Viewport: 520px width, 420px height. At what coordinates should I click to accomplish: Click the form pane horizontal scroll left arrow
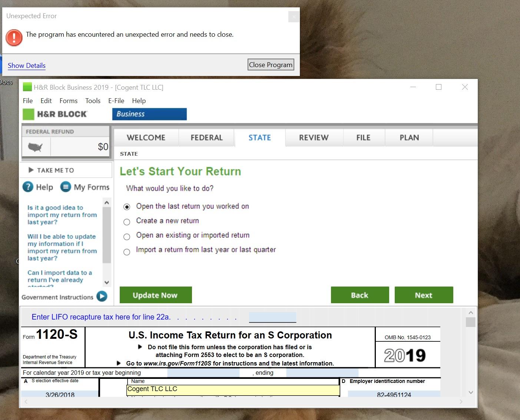pyautogui.click(x=26, y=402)
